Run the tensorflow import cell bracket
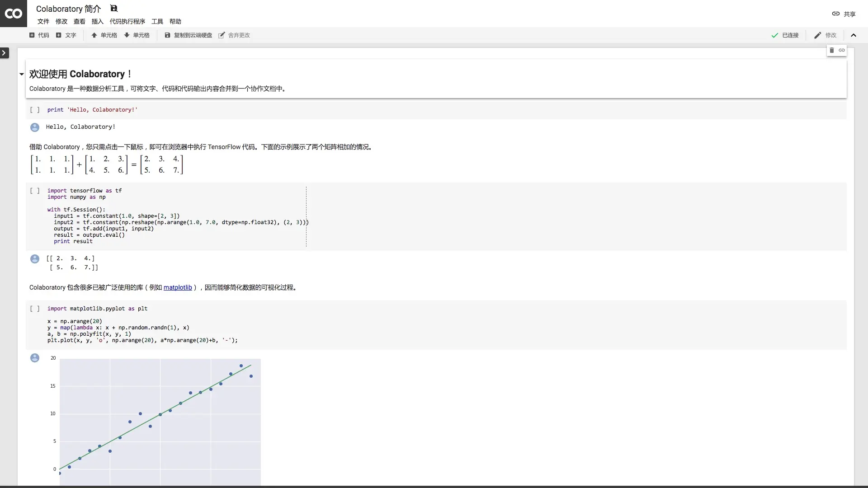868x488 pixels. 35,191
